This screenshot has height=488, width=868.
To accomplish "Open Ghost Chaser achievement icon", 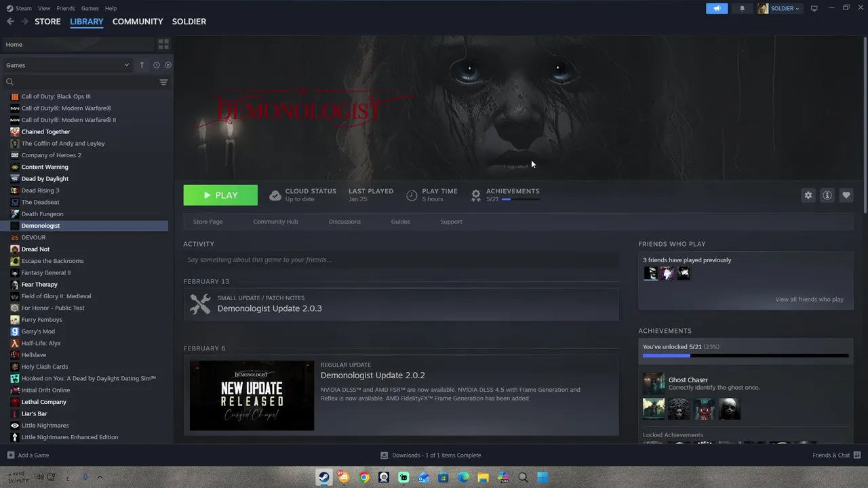I will (654, 384).
